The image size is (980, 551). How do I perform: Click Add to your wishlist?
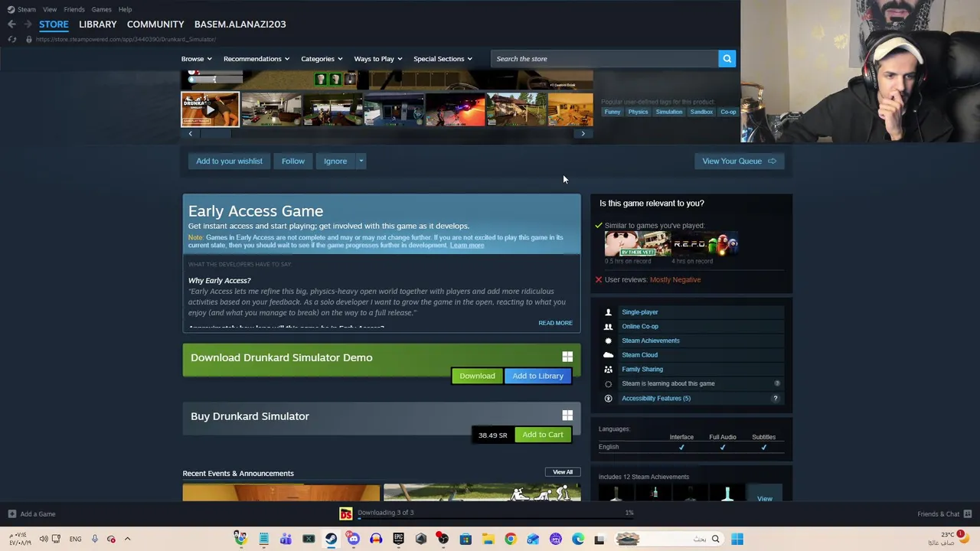(x=229, y=161)
